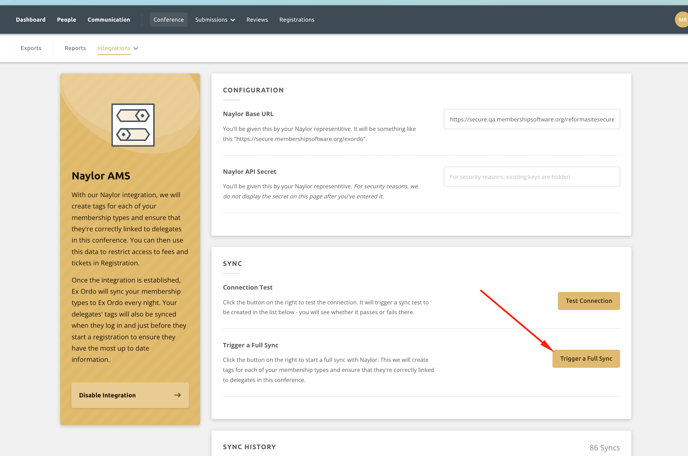Click the Naylor API Secret label

click(x=250, y=172)
